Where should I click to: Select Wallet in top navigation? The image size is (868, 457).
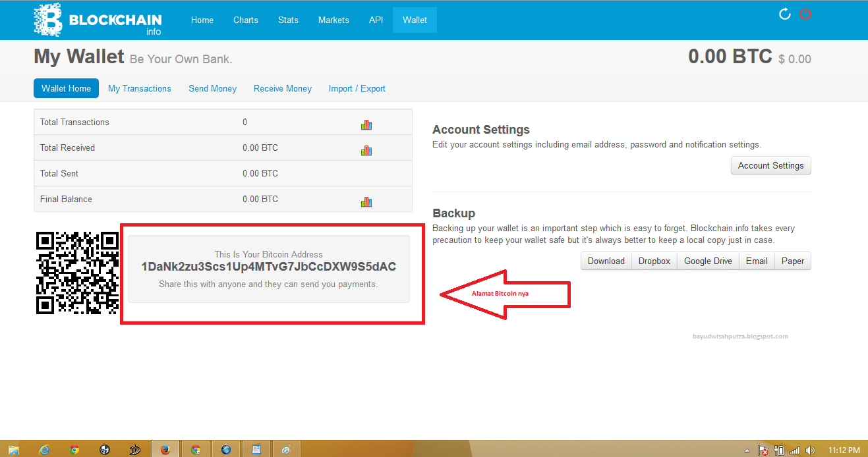(x=415, y=20)
